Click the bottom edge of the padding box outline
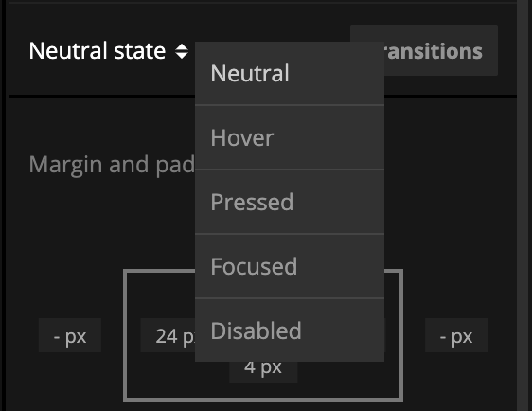 pyautogui.click(x=263, y=399)
